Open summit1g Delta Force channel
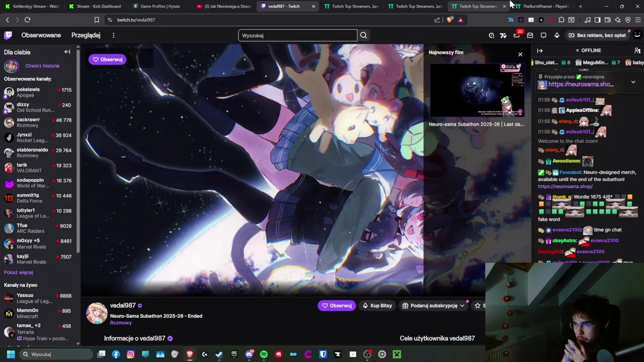The width and height of the screenshot is (644, 362). pyautogui.click(x=39, y=198)
